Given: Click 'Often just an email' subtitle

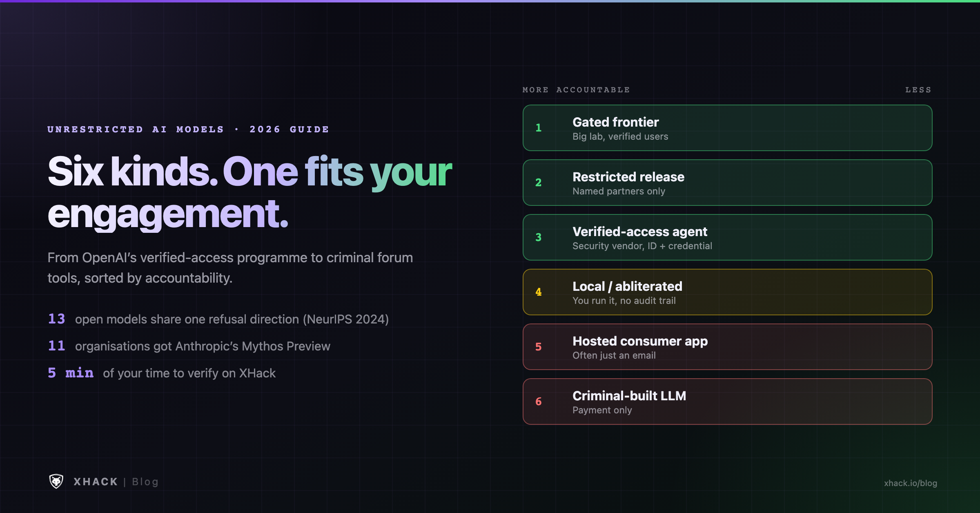Looking at the screenshot, I should (x=614, y=355).
